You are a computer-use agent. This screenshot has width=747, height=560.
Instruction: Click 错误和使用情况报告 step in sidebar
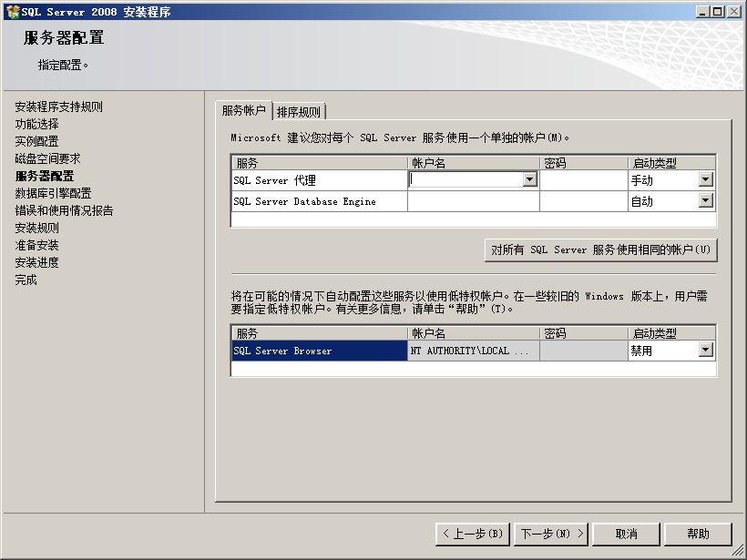pos(64,210)
